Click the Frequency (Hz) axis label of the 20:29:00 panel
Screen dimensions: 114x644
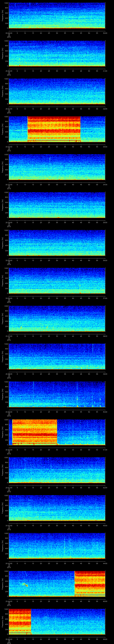click(3, 16)
